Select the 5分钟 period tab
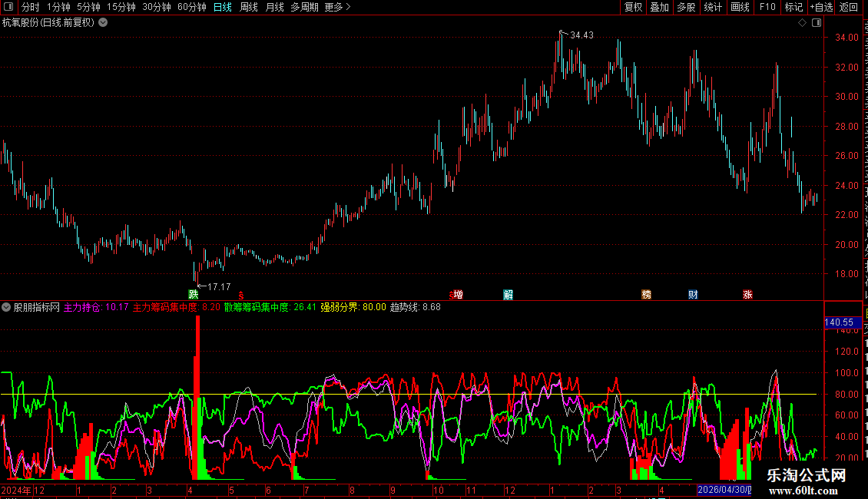868x499 pixels. click(88, 7)
